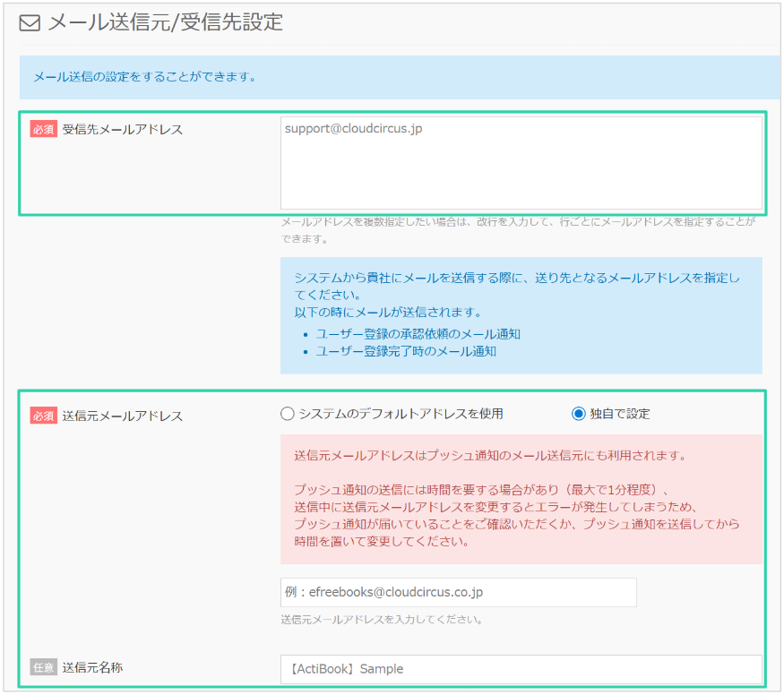Click the helper text about multiple addresses

(x=518, y=230)
